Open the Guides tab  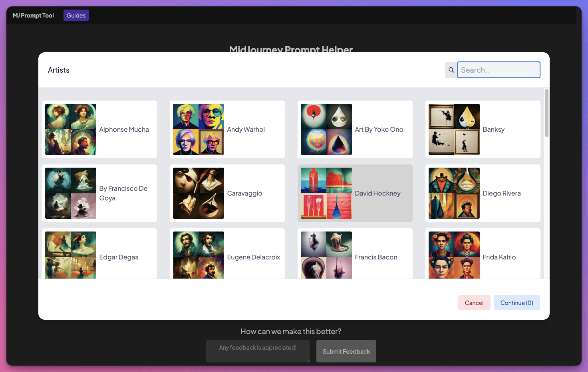76,15
